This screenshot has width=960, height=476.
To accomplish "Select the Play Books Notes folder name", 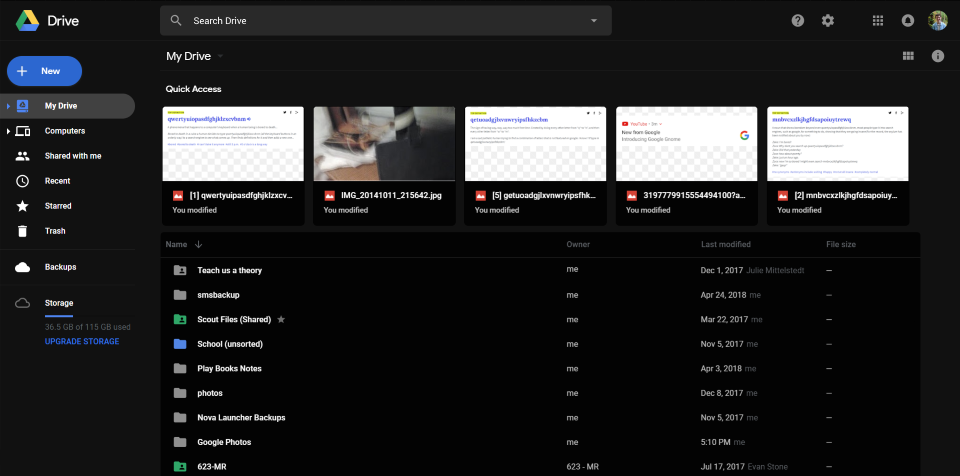I will point(230,368).
